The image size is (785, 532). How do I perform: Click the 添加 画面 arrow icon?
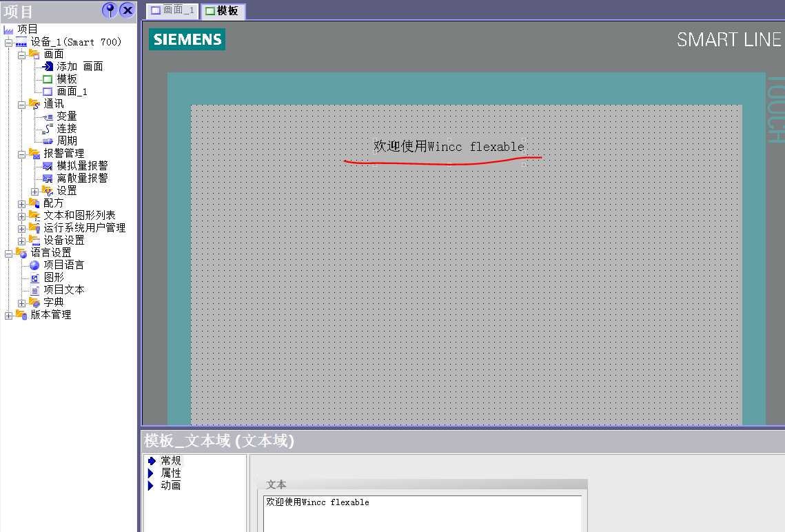(x=48, y=67)
